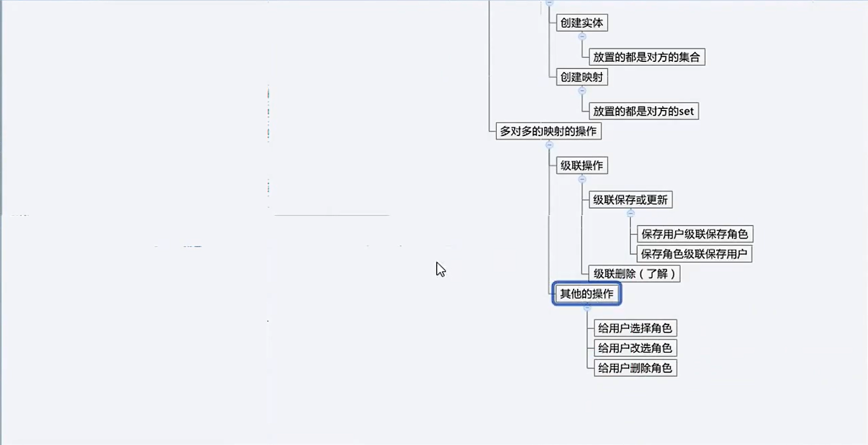Image resolution: width=868 pixels, height=445 pixels.
Task: Select the 创建实体 node
Action: coord(582,23)
